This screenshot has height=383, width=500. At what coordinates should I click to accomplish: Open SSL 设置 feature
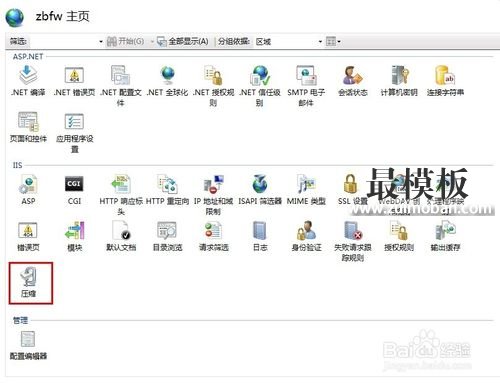pyautogui.click(x=352, y=189)
